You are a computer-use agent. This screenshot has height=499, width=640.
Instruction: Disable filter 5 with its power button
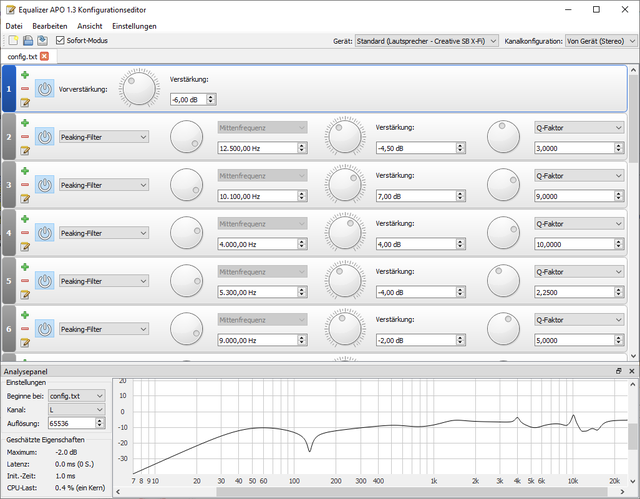(45, 281)
